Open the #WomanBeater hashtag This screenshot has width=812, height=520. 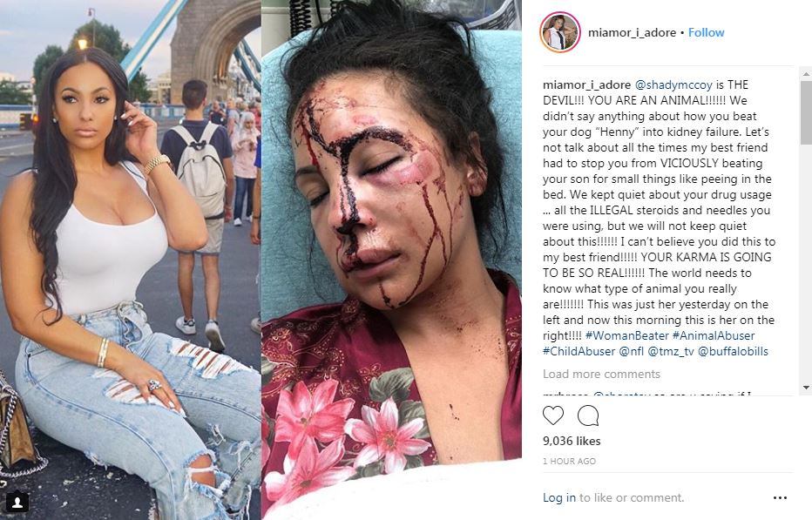click(x=626, y=335)
